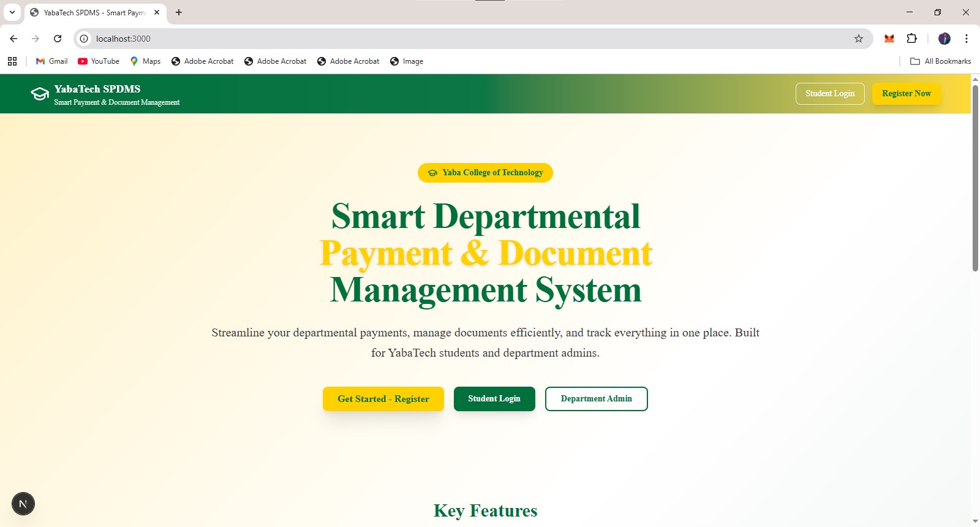
Task: Click the scrollbar down arrow
Action: click(975, 521)
